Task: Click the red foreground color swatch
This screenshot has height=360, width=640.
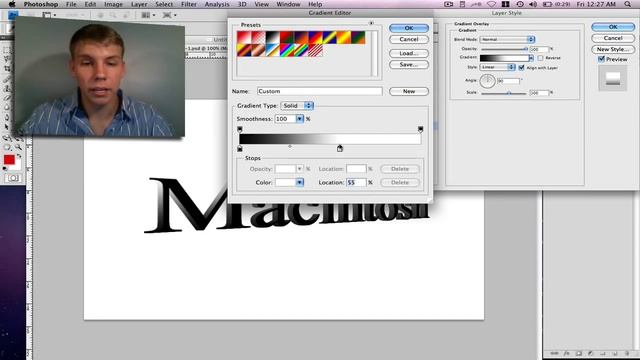Action: coord(9,160)
